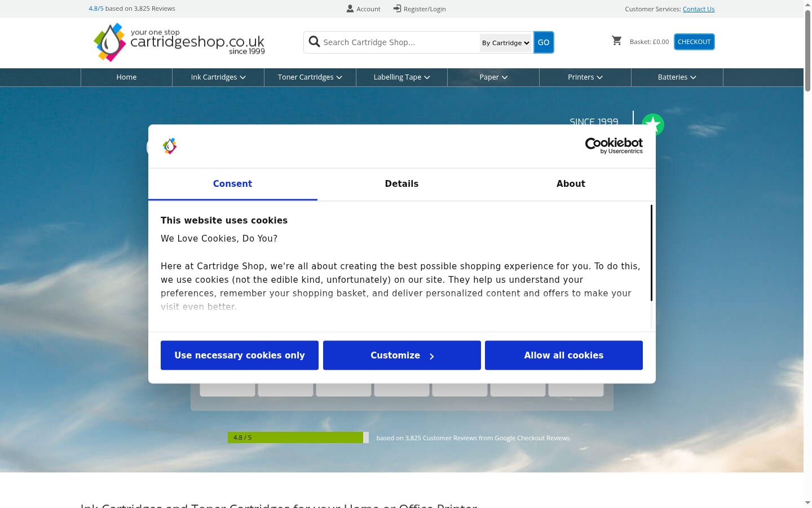Expand the Labelling Tape menu
The width and height of the screenshot is (812, 508).
point(401,77)
